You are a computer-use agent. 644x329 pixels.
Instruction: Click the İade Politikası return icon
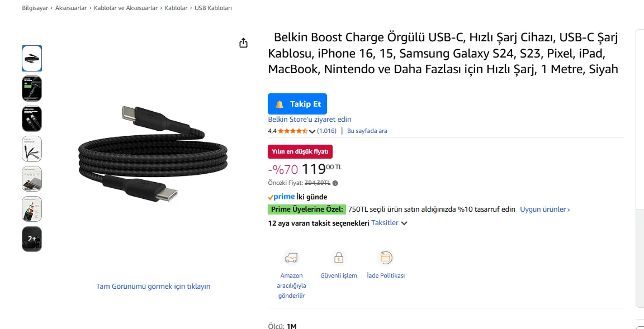coord(386,258)
